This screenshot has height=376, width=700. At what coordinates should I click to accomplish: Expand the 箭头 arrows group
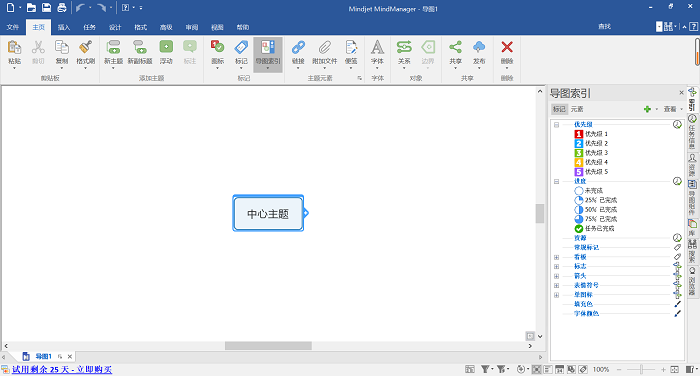coord(557,276)
